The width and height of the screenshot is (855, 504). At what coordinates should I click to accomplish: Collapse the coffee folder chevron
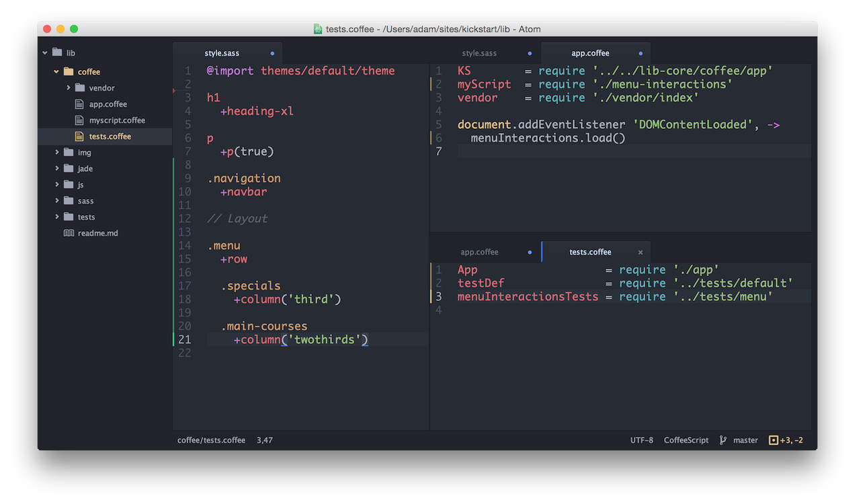[x=56, y=72]
